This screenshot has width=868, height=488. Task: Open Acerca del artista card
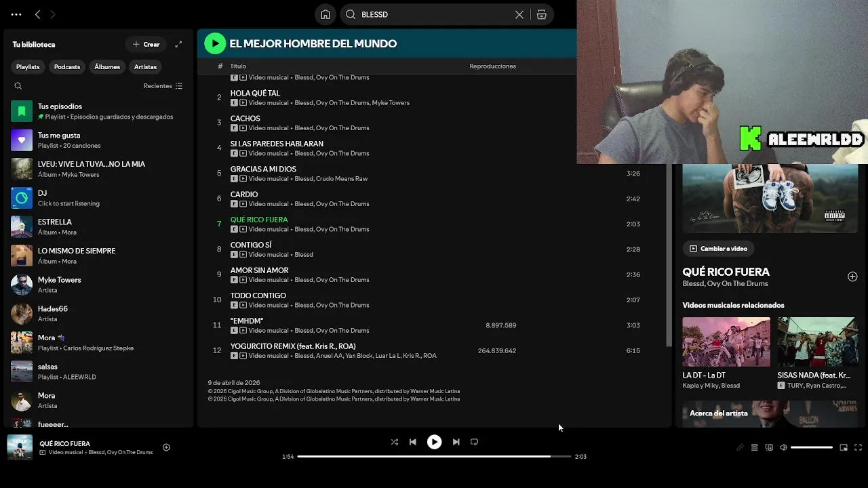tap(770, 414)
